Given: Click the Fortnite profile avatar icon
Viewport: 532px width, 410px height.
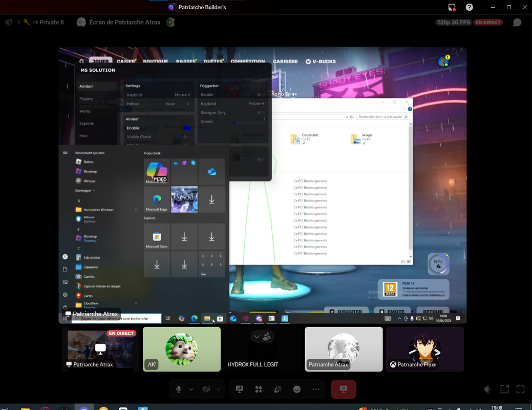Looking at the screenshot, I should tap(443, 62).
